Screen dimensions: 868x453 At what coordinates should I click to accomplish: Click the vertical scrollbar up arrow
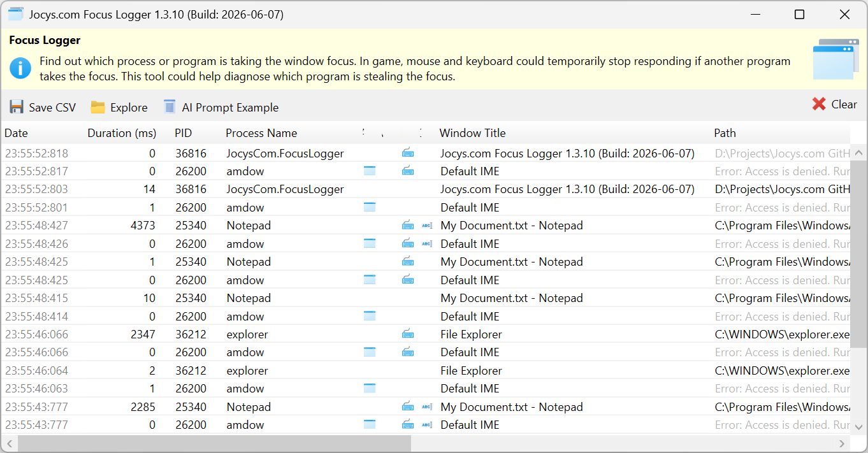[x=858, y=153]
